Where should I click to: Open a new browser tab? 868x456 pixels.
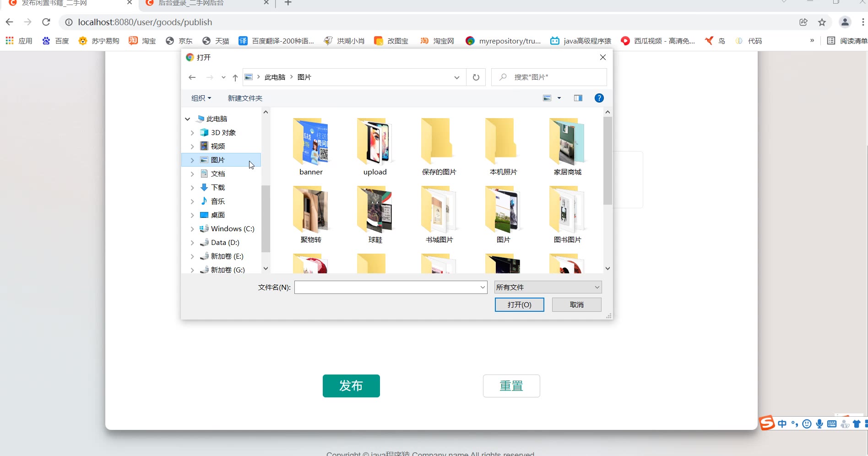pyautogui.click(x=288, y=3)
